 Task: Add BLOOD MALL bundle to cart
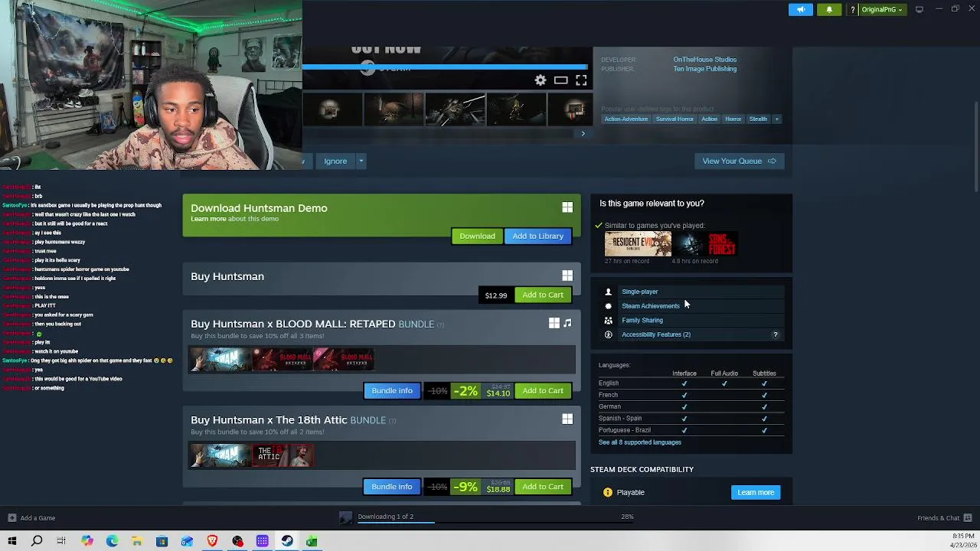543,391
